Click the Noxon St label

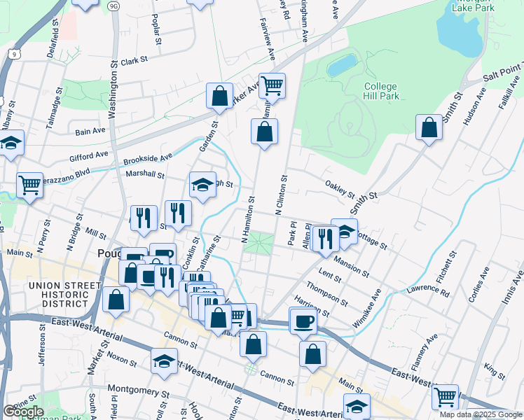pyautogui.click(x=122, y=359)
